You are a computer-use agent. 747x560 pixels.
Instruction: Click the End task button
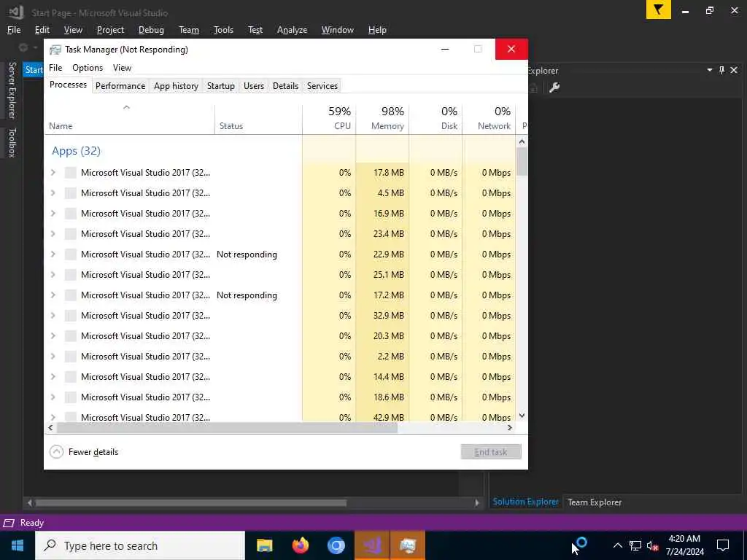[x=491, y=451]
